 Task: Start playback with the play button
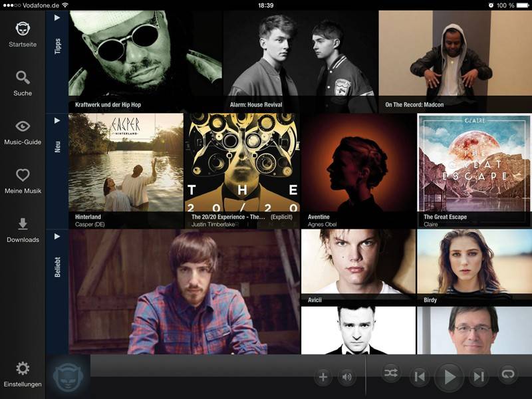coord(450,376)
